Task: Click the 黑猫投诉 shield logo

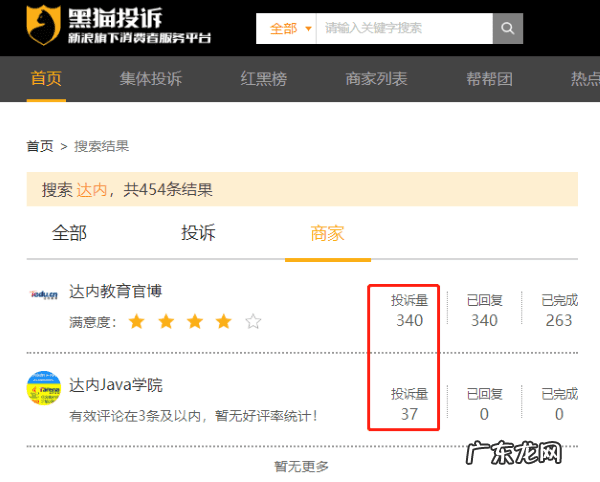Action: (x=43, y=25)
